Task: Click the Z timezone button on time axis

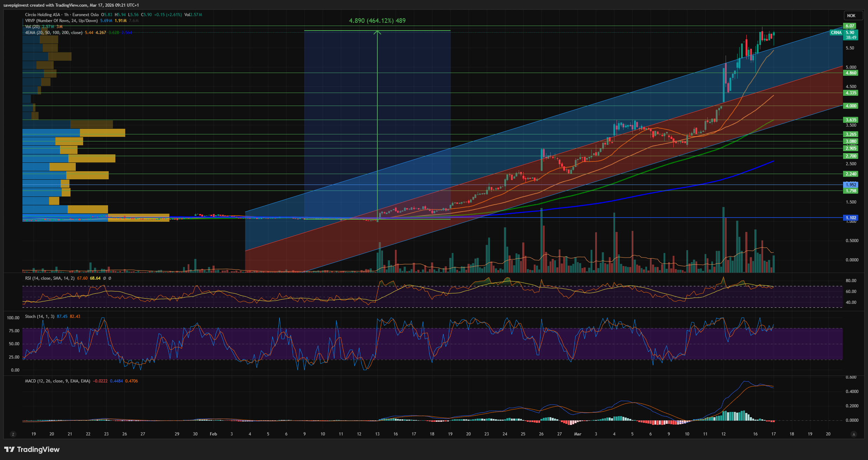Action: (x=13, y=434)
